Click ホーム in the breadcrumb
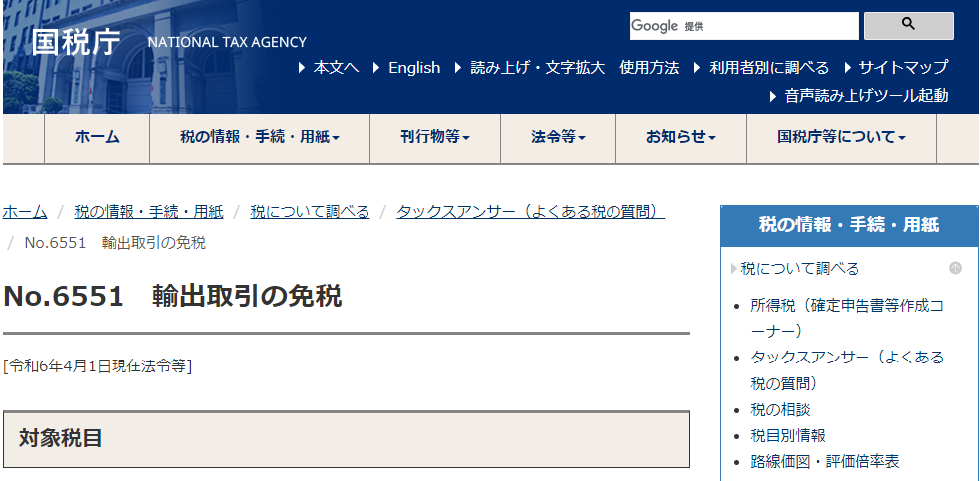Screen dimensions: 980x481 [24, 212]
